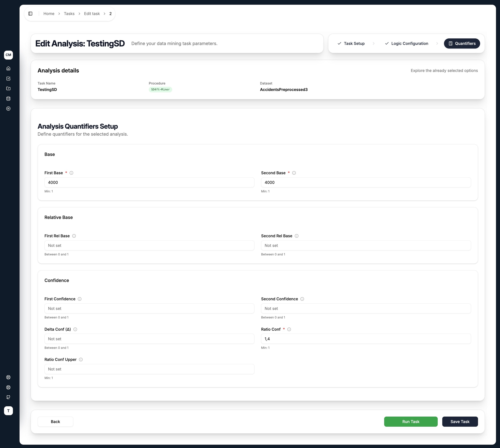Go to the Logic Configuration step

(x=406, y=43)
